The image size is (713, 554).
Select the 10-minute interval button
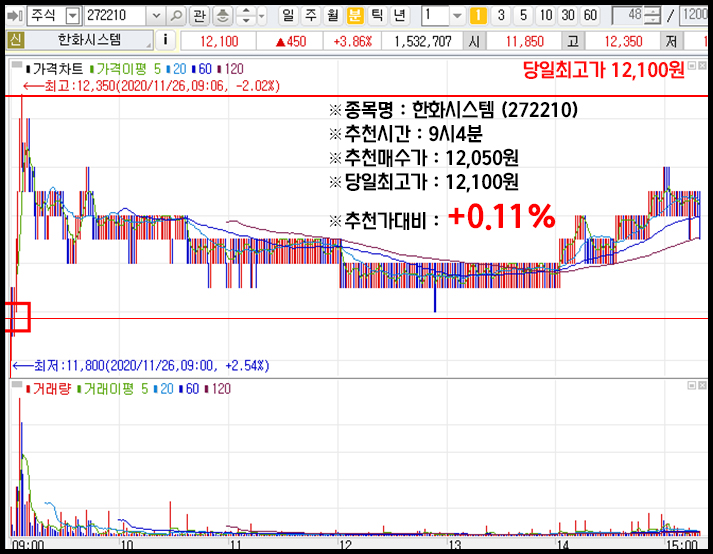[x=546, y=16]
